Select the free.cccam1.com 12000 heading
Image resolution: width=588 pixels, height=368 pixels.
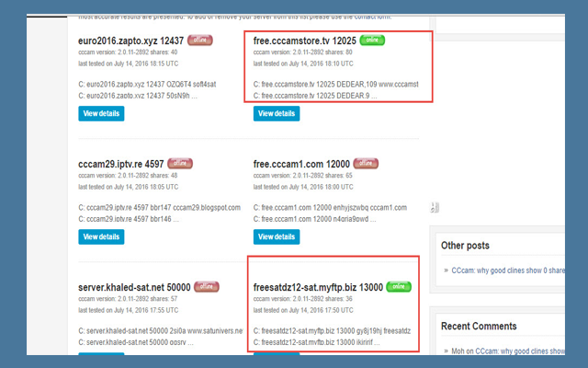301,164
